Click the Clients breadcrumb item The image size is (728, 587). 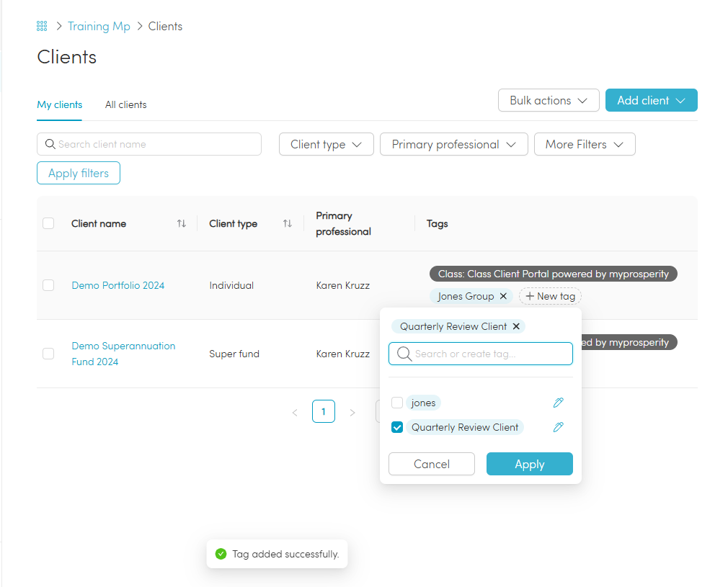coord(165,27)
